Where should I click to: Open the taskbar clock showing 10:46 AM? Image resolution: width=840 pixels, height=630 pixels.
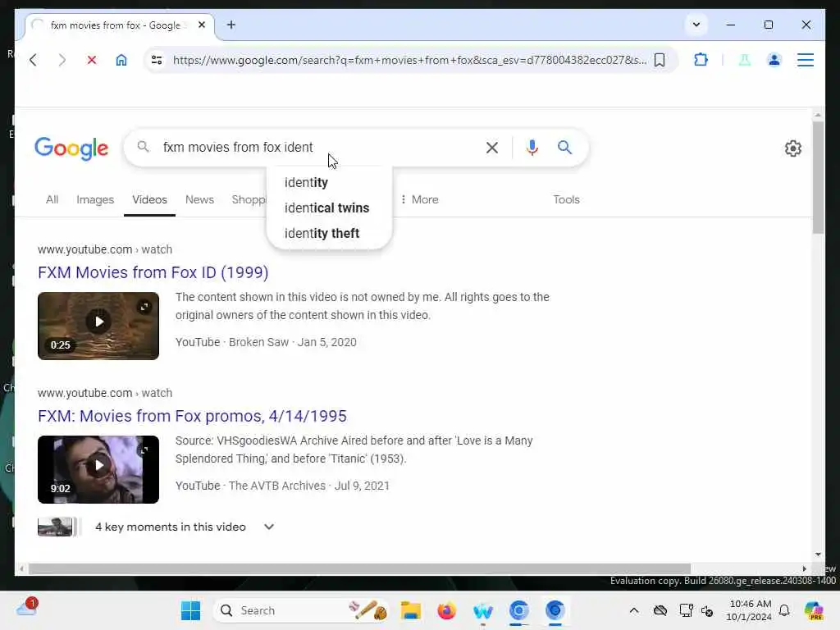pyautogui.click(x=750, y=610)
